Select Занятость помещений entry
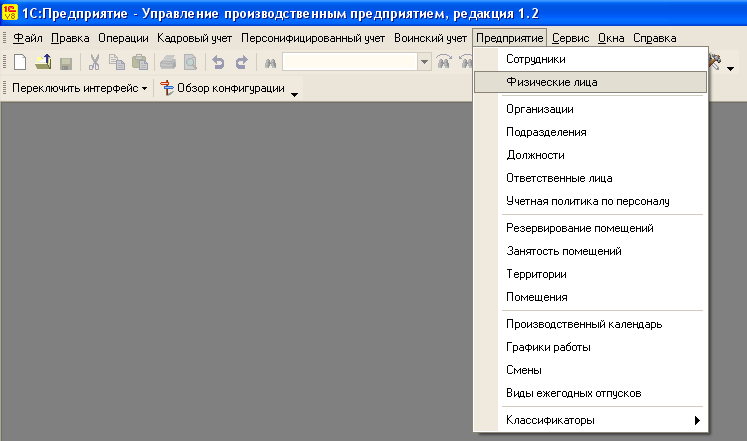 tap(591, 251)
